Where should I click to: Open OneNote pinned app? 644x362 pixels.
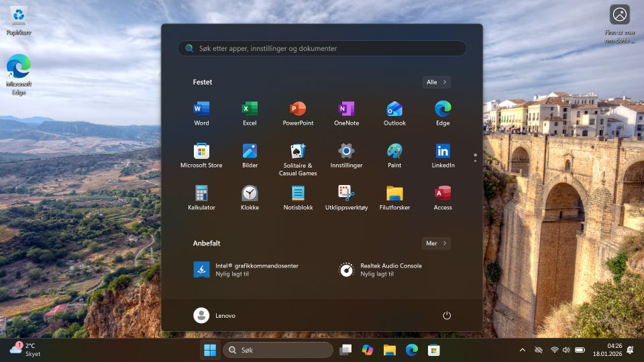click(346, 113)
